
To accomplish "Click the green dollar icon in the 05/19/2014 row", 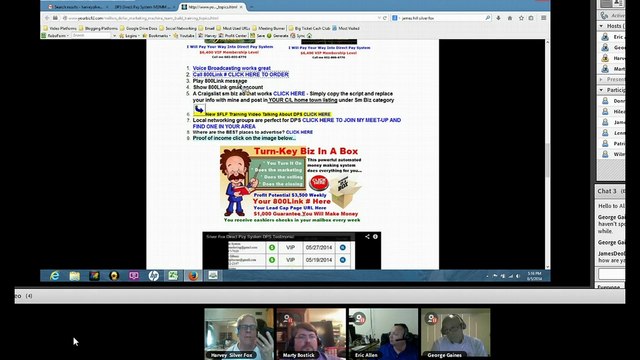I will click(x=272, y=260).
